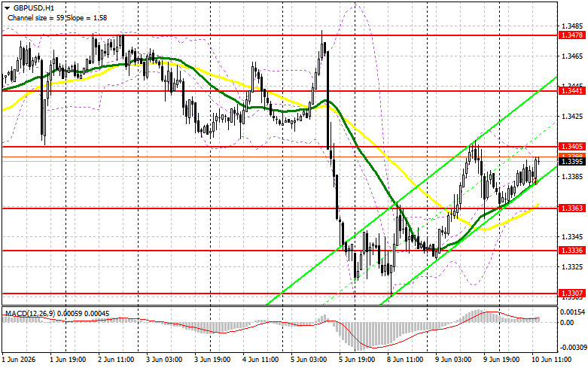Click the 1.3325 price axis value
588x368 pixels.
572,267
